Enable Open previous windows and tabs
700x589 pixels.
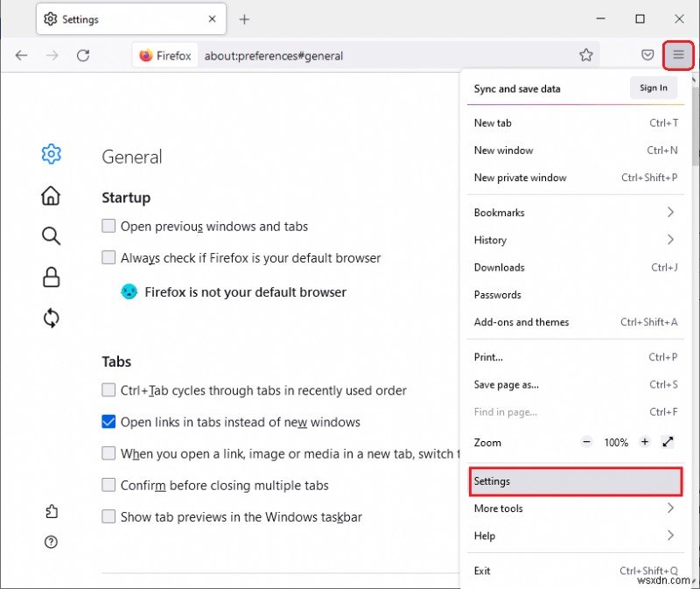(x=108, y=226)
